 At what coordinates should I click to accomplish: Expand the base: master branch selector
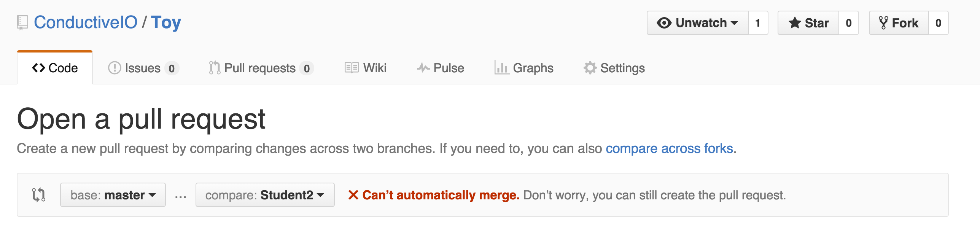click(113, 195)
